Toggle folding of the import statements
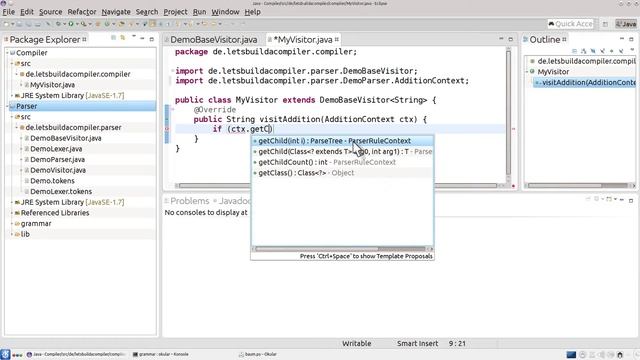The image size is (640, 360). (172, 71)
